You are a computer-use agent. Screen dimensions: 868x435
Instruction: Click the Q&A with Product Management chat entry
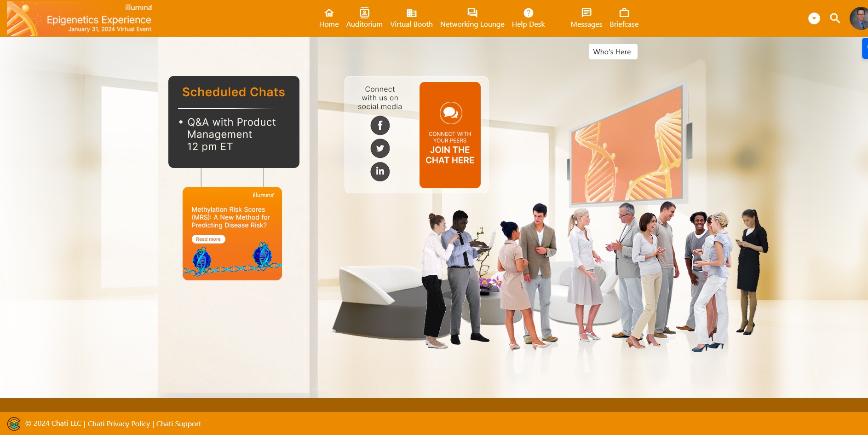coord(231,134)
